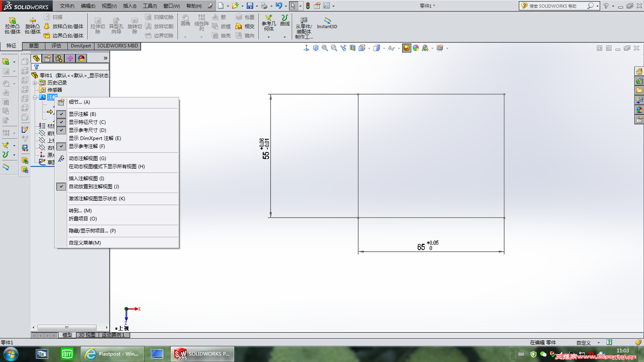Open the 文件(F) menu
Viewport: 644px width, 362px height.
click(x=67, y=6)
